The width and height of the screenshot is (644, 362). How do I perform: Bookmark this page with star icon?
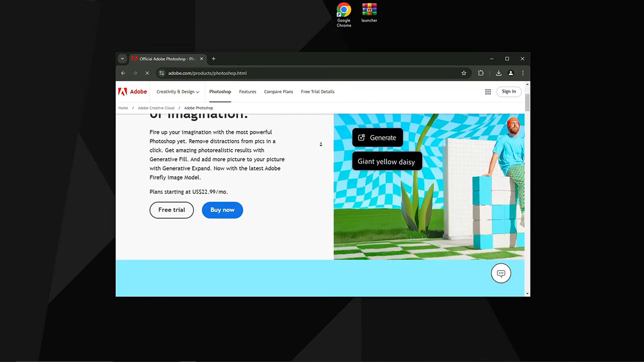(x=464, y=73)
